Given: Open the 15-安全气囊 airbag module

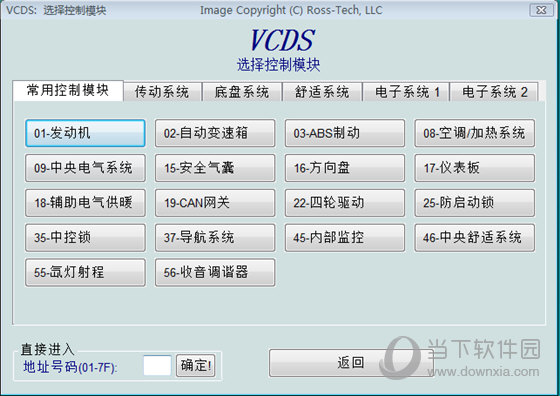Looking at the screenshot, I should [215, 168].
